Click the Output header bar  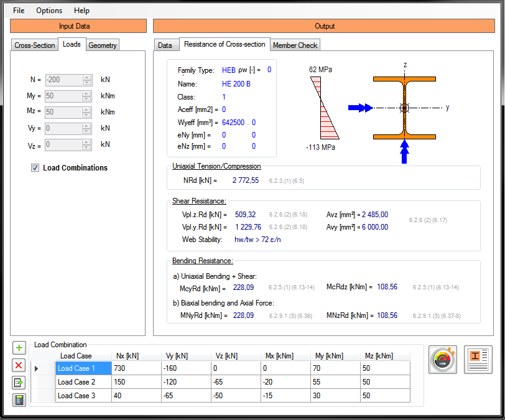(x=324, y=26)
